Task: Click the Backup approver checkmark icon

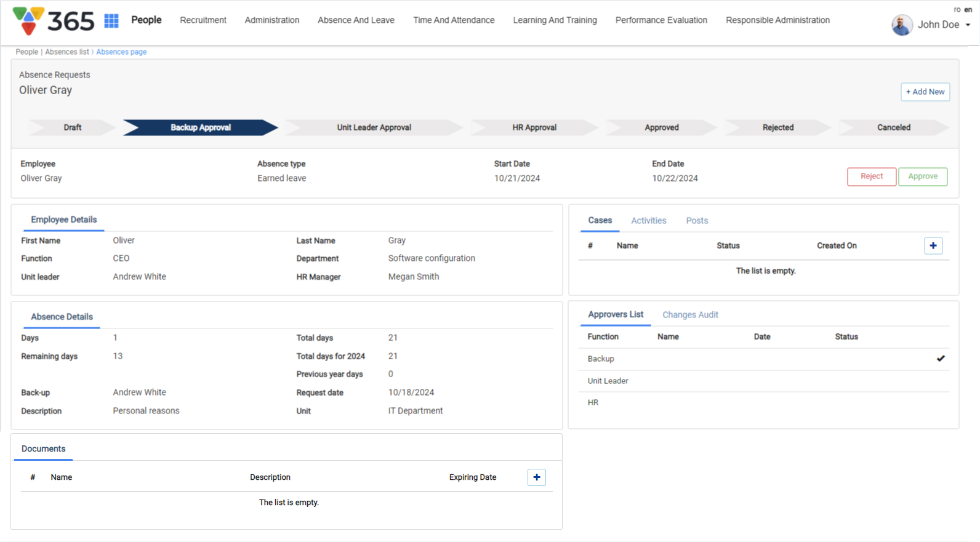Action: tap(940, 359)
